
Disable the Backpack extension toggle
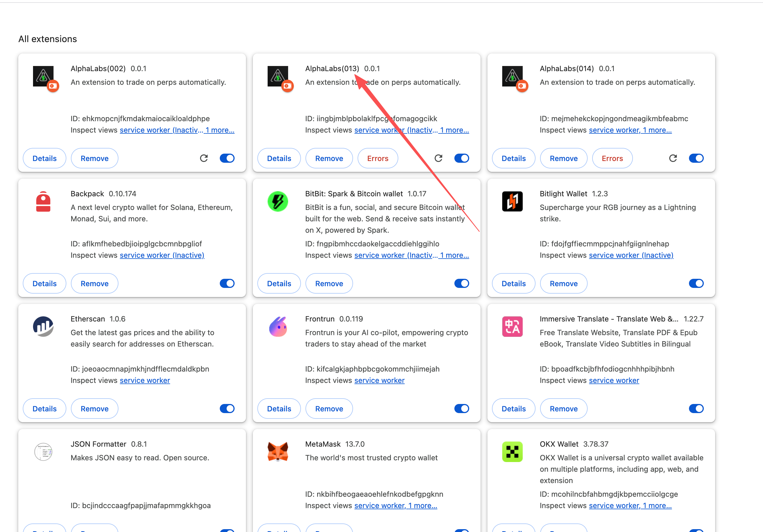coord(227,283)
